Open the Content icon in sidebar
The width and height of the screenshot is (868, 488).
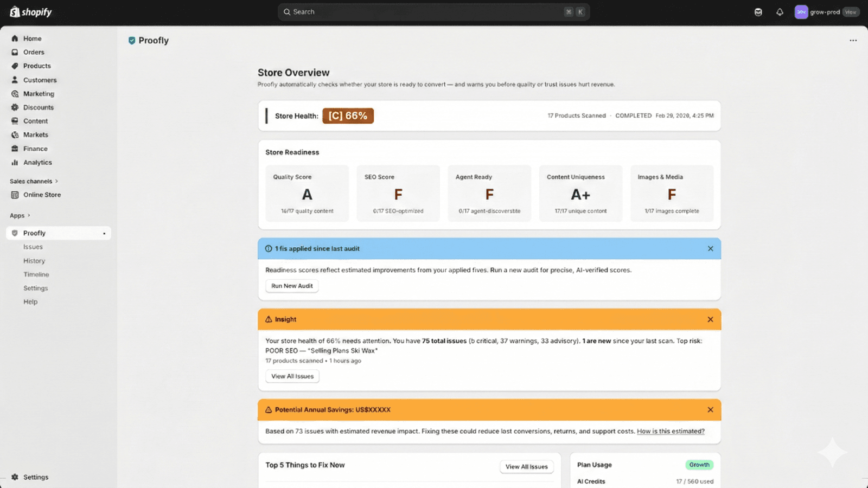(x=15, y=121)
